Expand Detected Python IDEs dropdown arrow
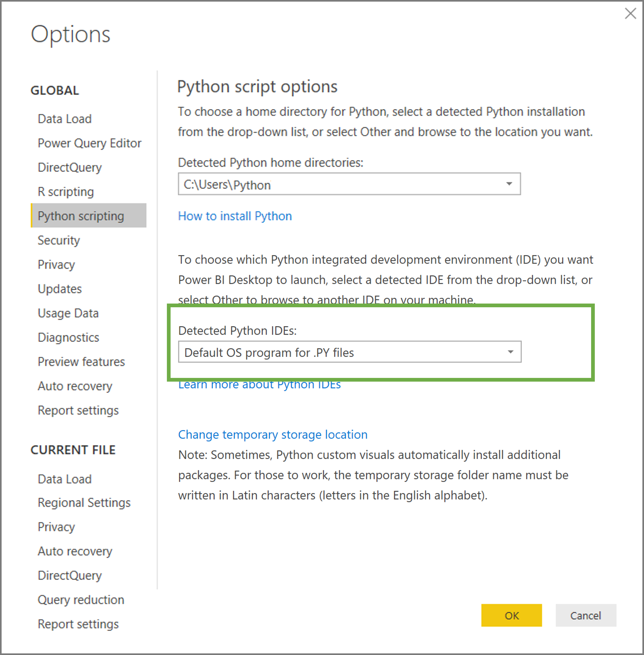 click(510, 352)
